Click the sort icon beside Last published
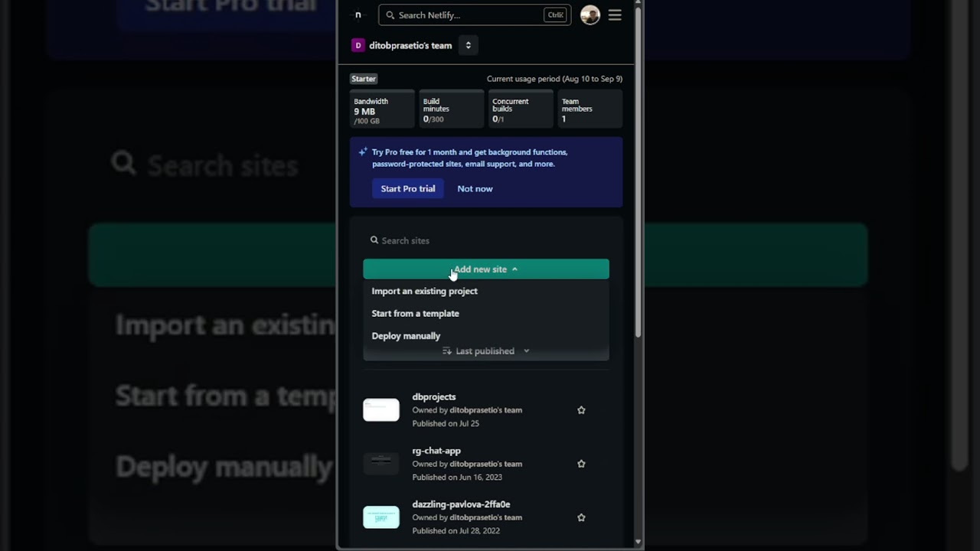The width and height of the screenshot is (980, 551). (447, 351)
